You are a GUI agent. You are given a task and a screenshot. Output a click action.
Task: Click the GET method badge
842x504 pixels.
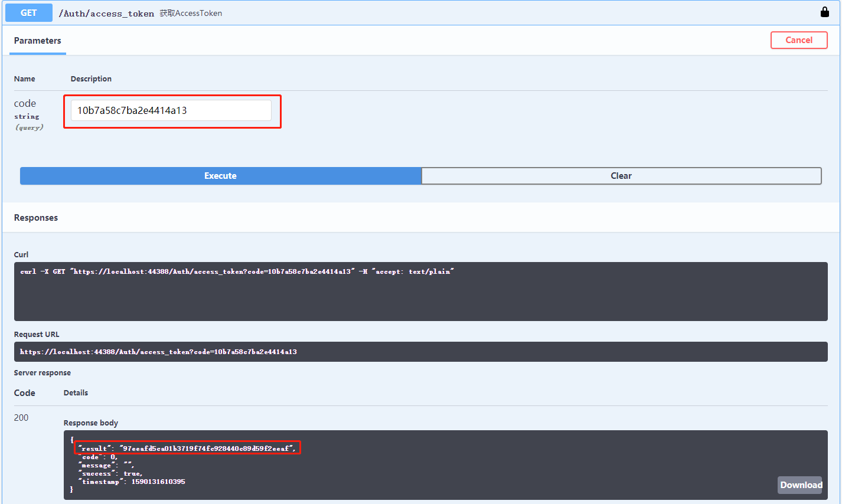(29, 13)
